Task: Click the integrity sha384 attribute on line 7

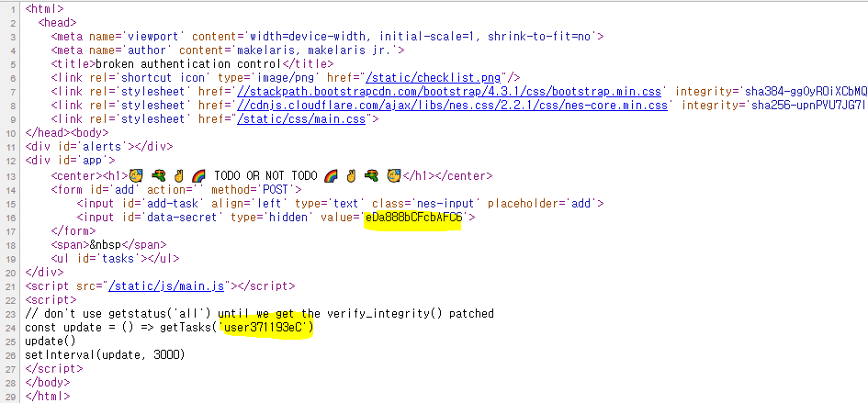Action: click(x=772, y=91)
